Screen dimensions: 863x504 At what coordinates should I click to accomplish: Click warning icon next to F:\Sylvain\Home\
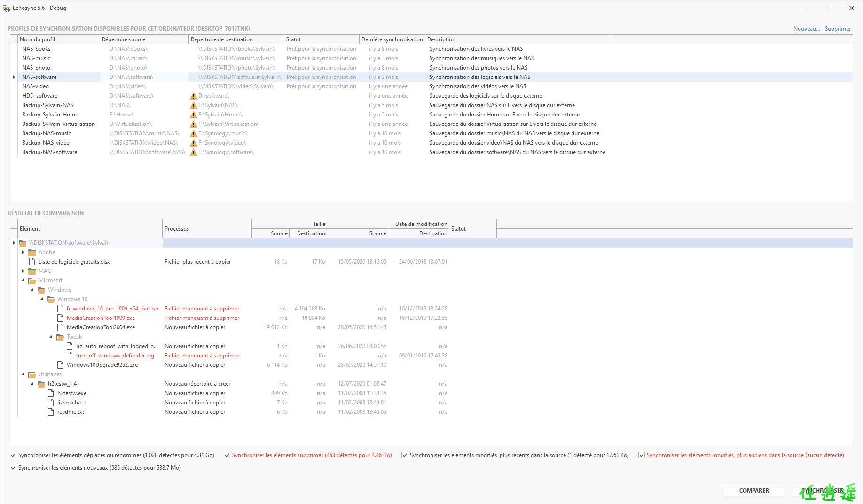point(193,115)
